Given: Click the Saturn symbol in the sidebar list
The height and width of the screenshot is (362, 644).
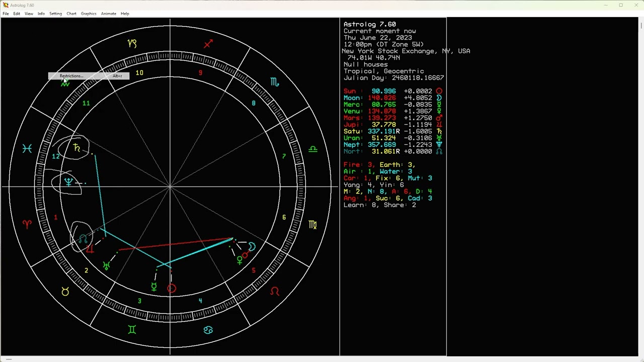Looking at the screenshot, I should click(439, 131).
